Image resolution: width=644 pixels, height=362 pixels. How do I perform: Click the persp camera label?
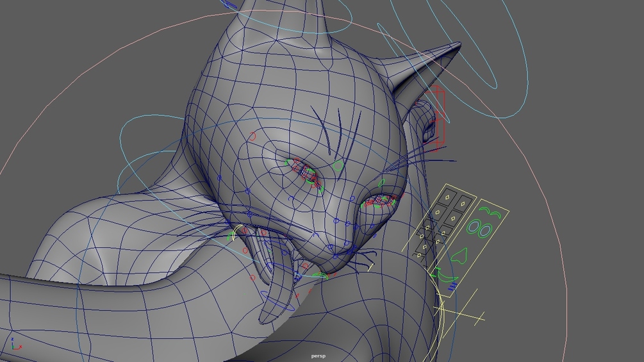(x=318, y=356)
